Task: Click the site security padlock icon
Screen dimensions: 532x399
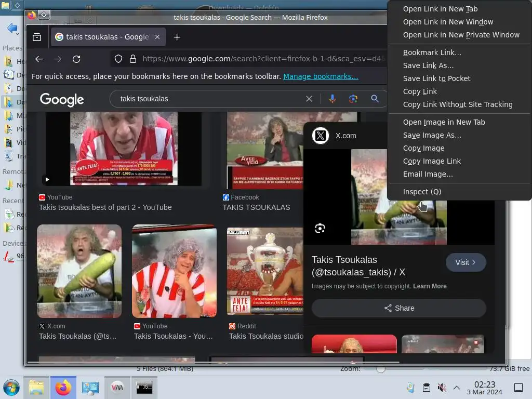Action: click(133, 59)
